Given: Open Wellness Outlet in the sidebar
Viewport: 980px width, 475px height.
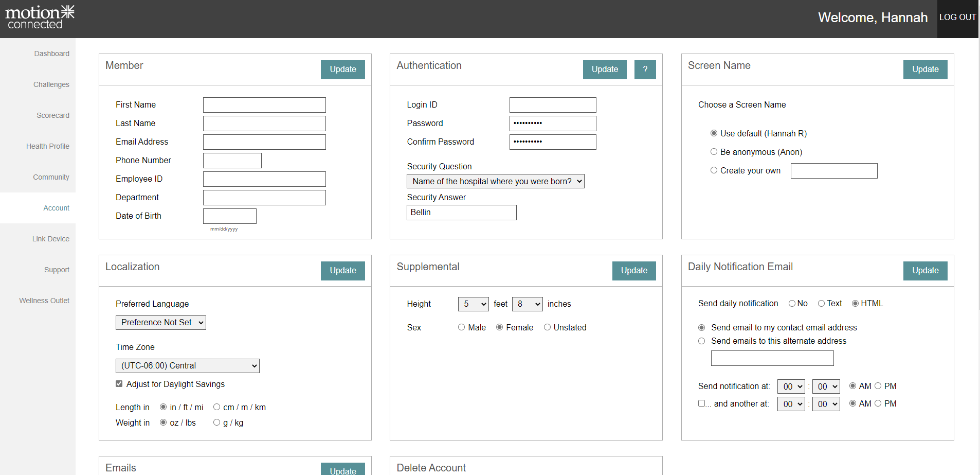Looking at the screenshot, I should (x=44, y=301).
